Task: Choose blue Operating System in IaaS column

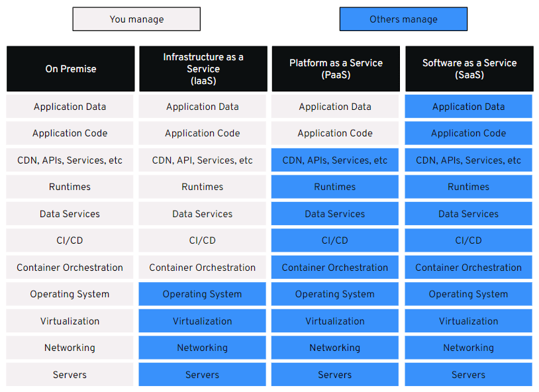Action: click(203, 294)
